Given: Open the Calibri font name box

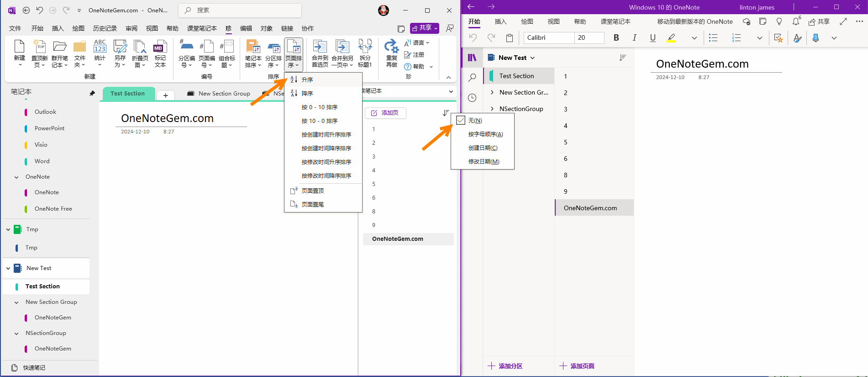Looking at the screenshot, I should click(549, 38).
